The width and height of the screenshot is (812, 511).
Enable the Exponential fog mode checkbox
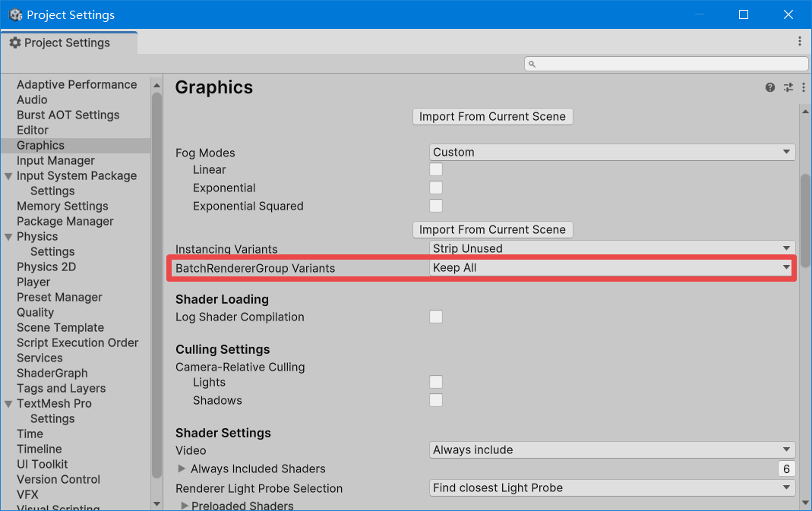tap(436, 188)
